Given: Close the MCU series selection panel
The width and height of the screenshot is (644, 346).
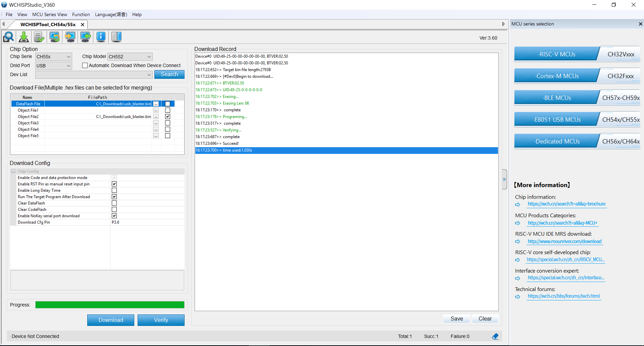Looking at the screenshot, I should [x=640, y=24].
